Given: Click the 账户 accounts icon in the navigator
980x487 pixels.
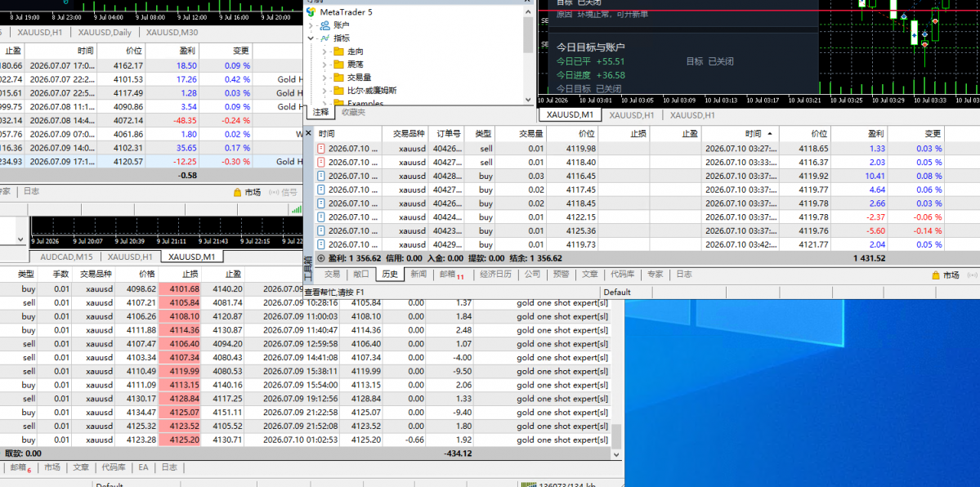Looking at the screenshot, I should pyautogui.click(x=324, y=25).
